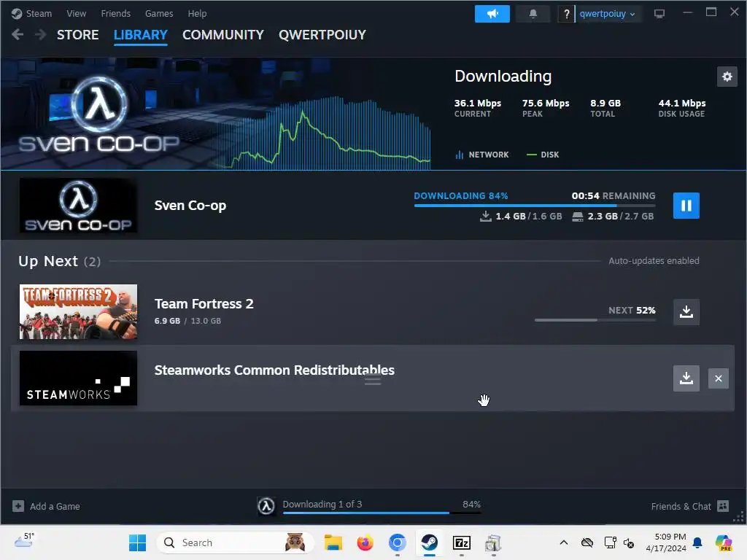Click the 75.6 Mbps PEAK stat
This screenshot has width=747, height=560.
pyautogui.click(x=546, y=108)
